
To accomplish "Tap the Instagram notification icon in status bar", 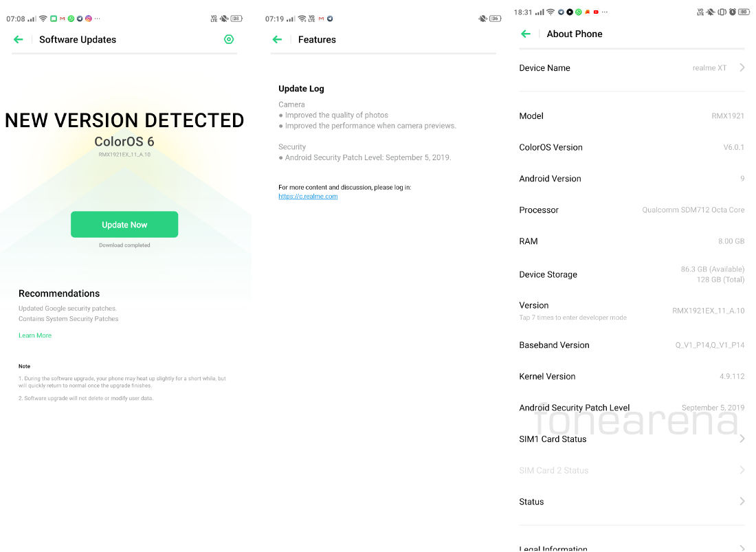I will click(x=89, y=19).
